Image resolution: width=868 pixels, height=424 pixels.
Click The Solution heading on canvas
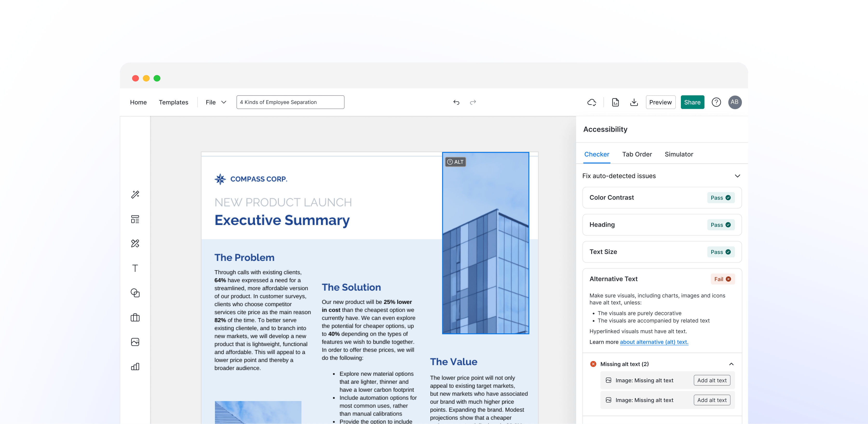[x=351, y=287]
